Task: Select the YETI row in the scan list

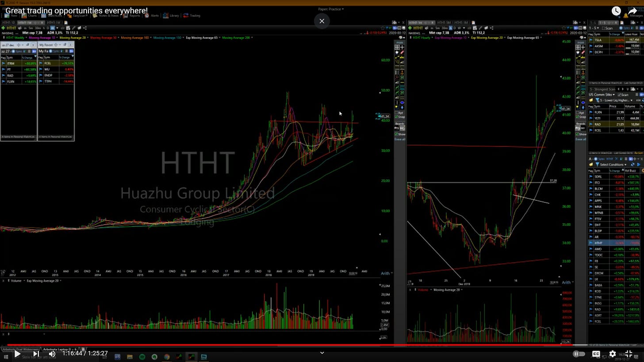Action: point(615,118)
